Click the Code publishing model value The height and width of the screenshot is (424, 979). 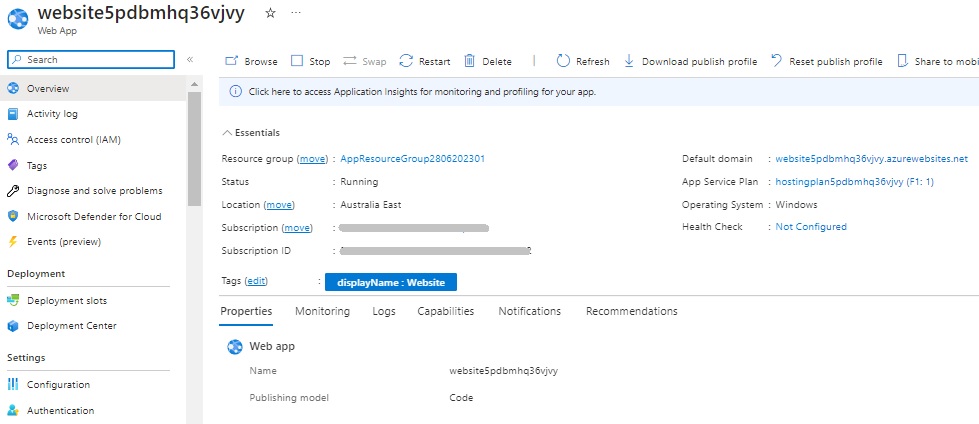click(461, 398)
